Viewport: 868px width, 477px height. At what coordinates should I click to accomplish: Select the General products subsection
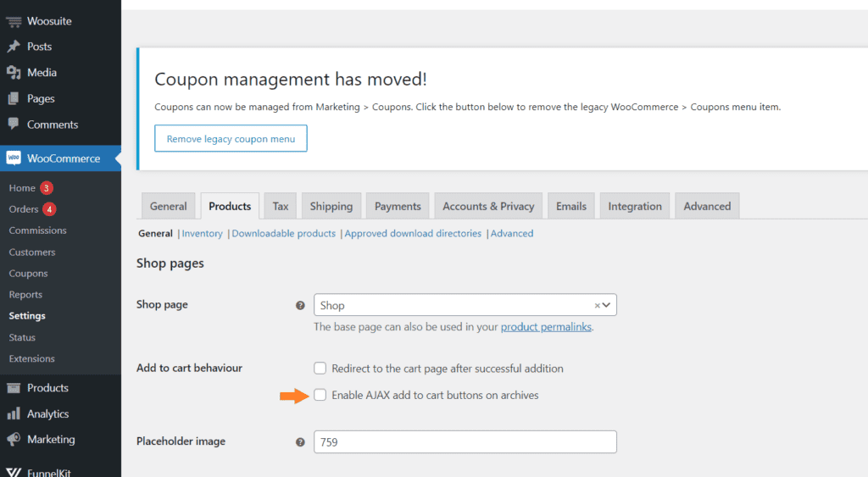[156, 234]
